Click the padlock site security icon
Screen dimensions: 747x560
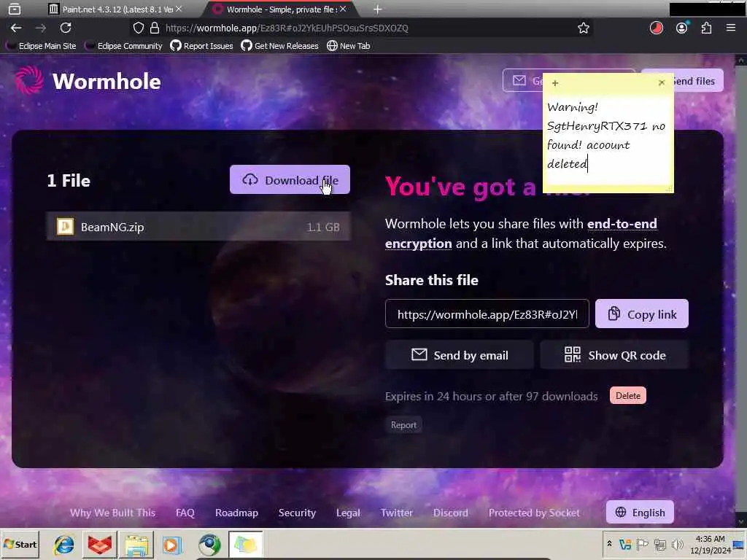155,28
